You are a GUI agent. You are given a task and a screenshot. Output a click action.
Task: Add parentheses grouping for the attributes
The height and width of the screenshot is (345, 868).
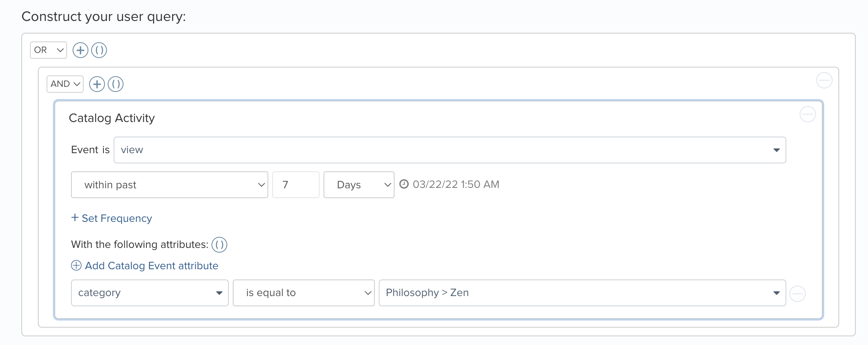click(219, 245)
